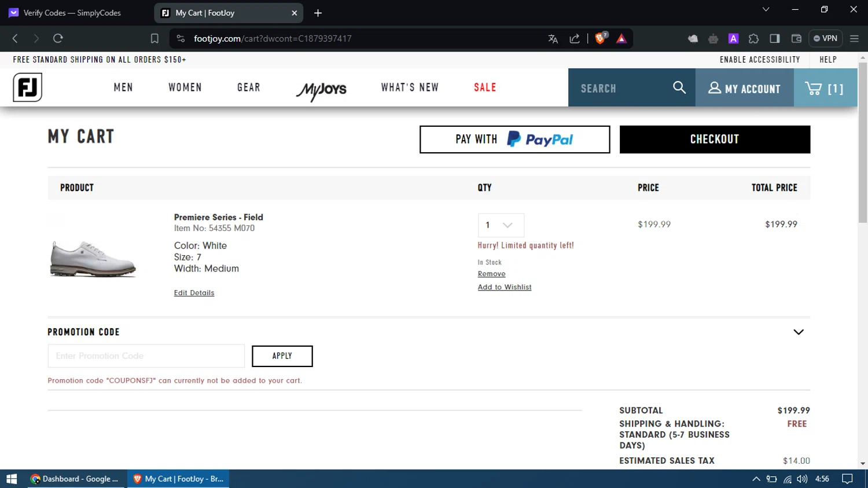Click the CHECKOUT button

pyautogui.click(x=715, y=140)
